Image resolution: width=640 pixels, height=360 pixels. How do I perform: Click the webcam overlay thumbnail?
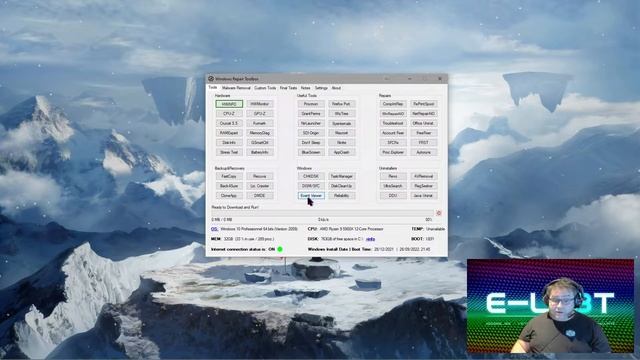pyautogui.click(x=551, y=306)
